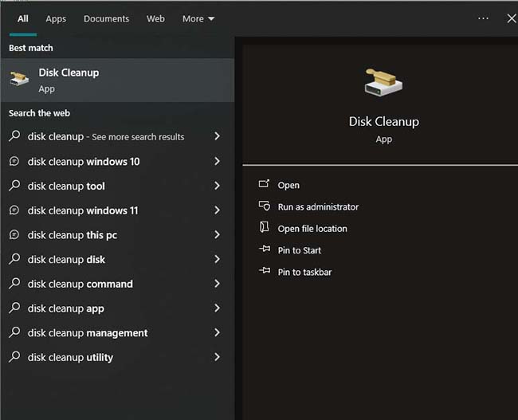Click the Open file location folder icon
The image size is (518, 420).
264,227
